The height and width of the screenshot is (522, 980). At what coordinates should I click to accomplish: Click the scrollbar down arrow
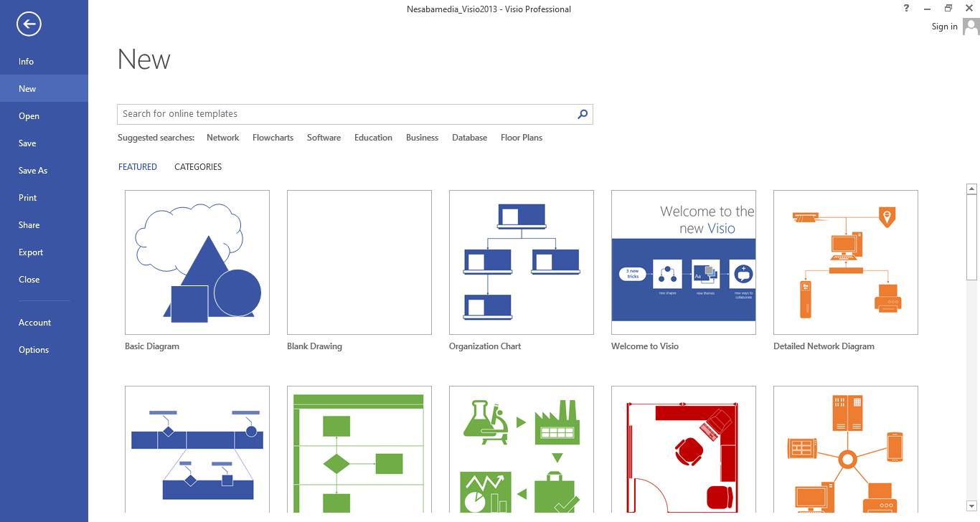971,506
